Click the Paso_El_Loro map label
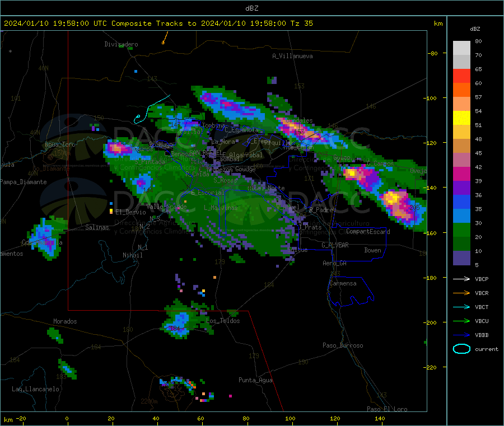504x426 pixels. coord(387,409)
